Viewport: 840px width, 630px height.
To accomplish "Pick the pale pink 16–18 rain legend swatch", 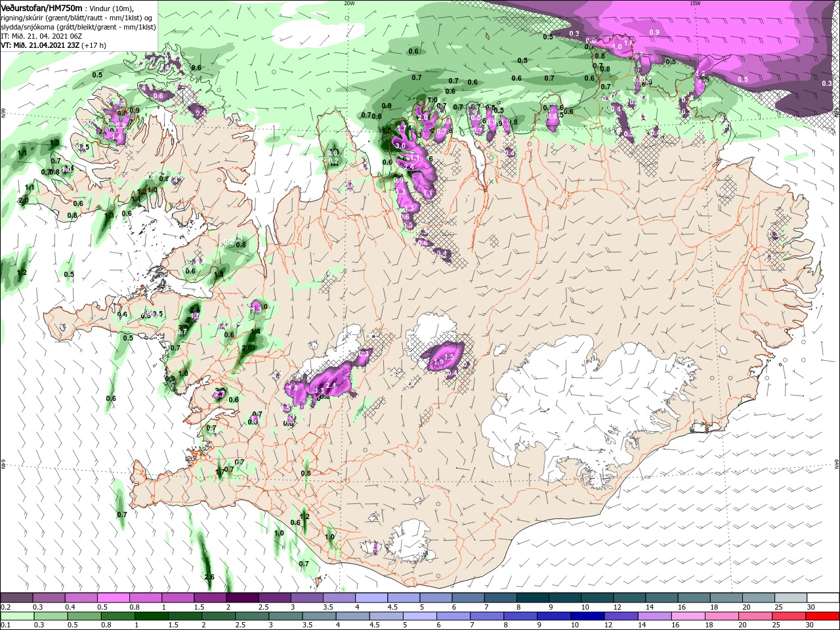I will point(688,616).
